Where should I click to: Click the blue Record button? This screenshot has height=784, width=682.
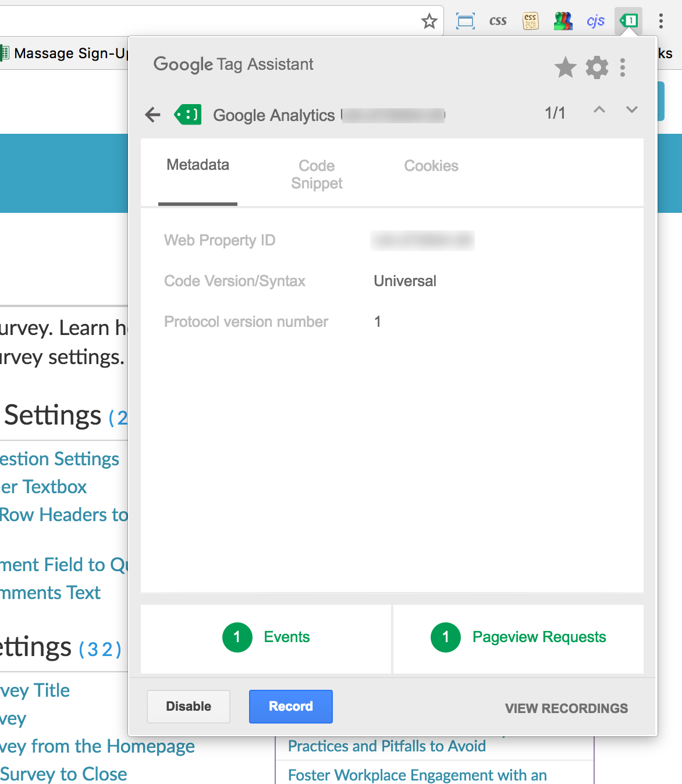[291, 707]
